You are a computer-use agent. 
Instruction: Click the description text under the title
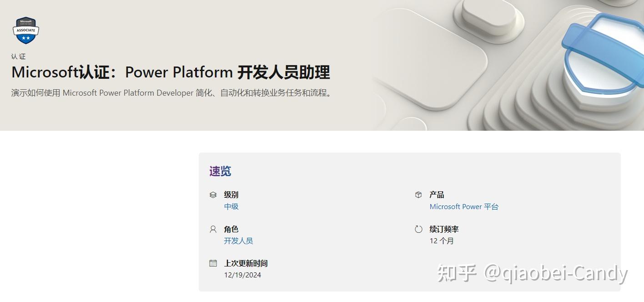171,92
